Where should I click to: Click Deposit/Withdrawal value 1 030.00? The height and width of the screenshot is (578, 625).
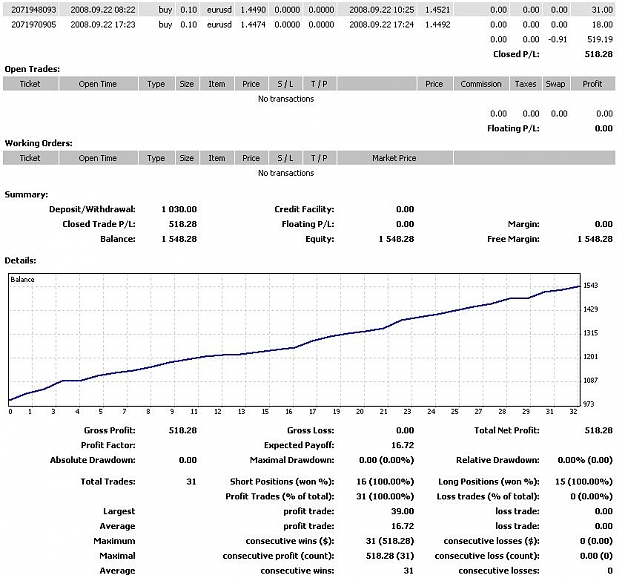(179, 209)
